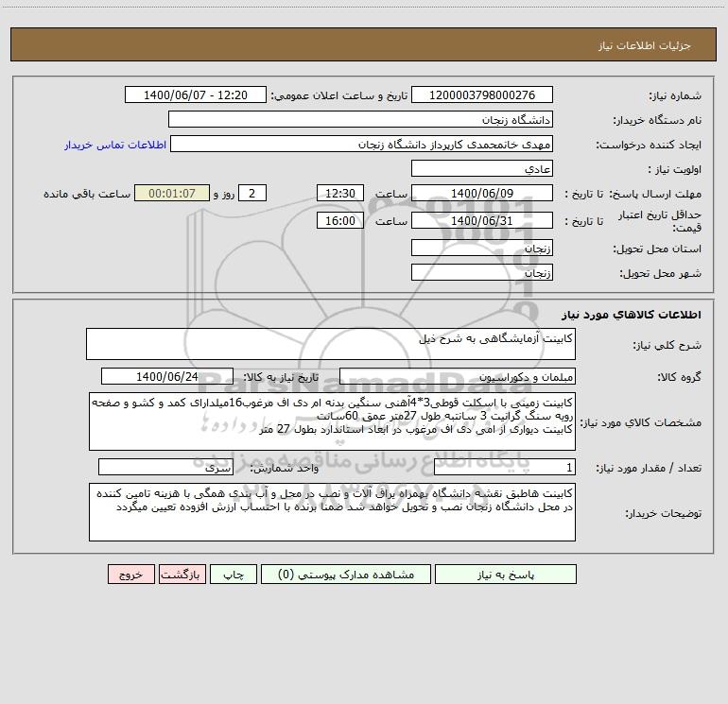Screen dimensions: 728x704
Task: Click the need date field 1400/06/24
Action: 167,376
